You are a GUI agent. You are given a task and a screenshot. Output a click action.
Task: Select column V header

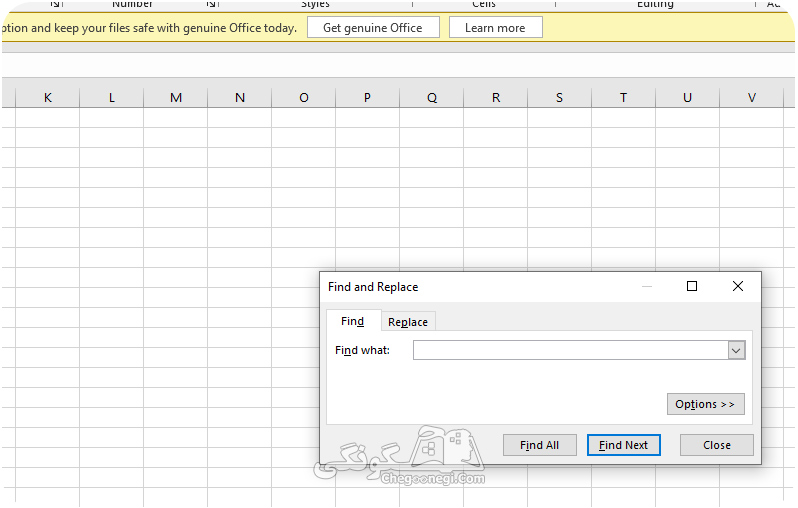(752, 97)
